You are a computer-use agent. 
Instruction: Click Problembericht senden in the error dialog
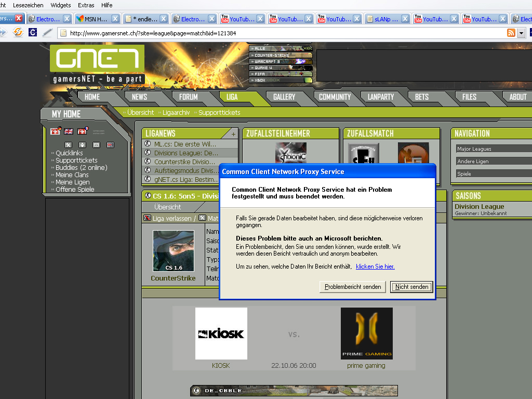[353, 287]
